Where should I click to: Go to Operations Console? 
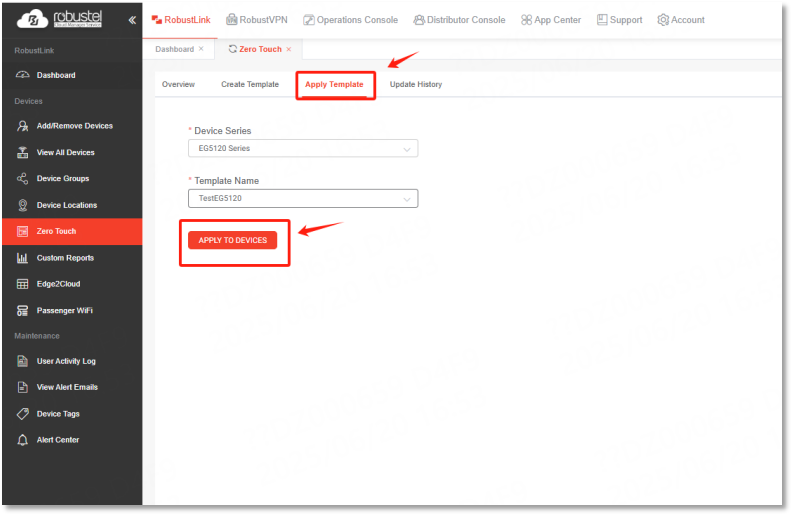point(351,20)
